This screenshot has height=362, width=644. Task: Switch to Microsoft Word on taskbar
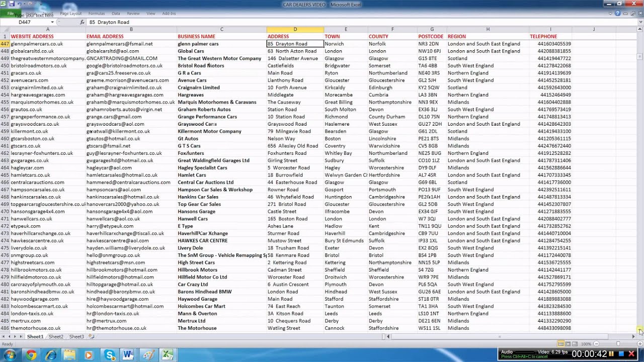[x=128, y=355]
